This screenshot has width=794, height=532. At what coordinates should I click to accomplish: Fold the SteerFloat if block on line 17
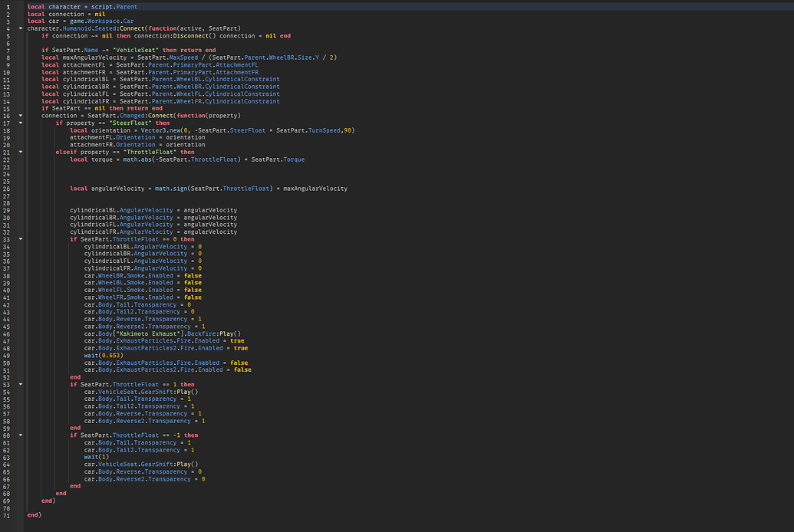(x=20, y=123)
